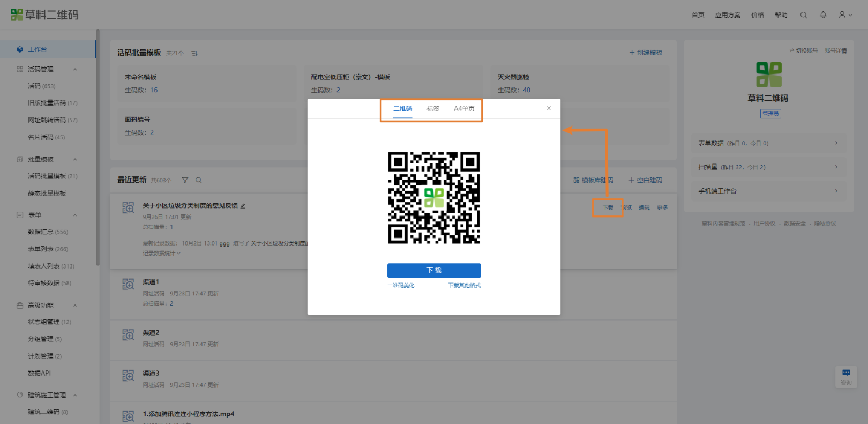The image size is (868, 424).
Task: Open the 未命名模板 template card
Action: click(207, 84)
